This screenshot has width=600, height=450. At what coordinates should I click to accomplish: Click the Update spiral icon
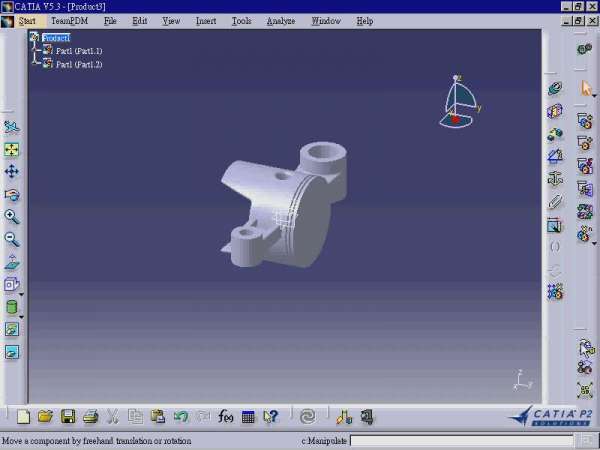[x=308, y=416]
